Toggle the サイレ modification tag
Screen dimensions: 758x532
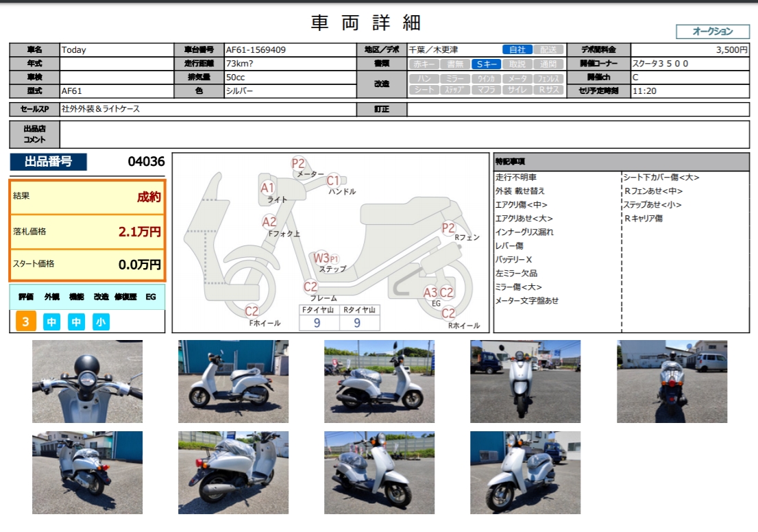517,90
